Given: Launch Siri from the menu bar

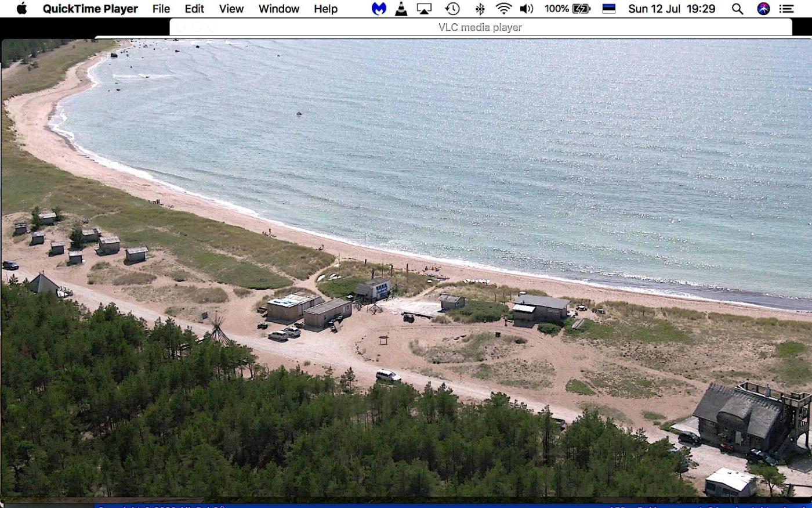Looking at the screenshot, I should (763, 9).
